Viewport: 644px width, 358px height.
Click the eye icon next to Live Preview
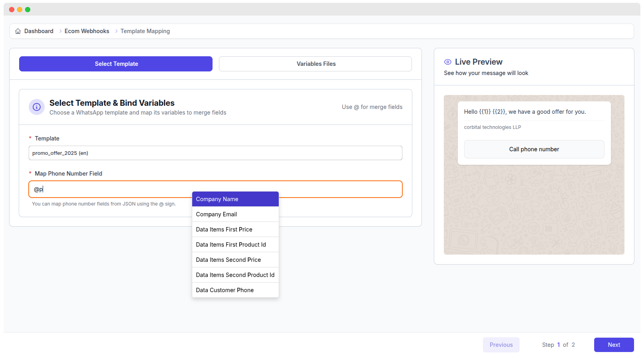[448, 62]
